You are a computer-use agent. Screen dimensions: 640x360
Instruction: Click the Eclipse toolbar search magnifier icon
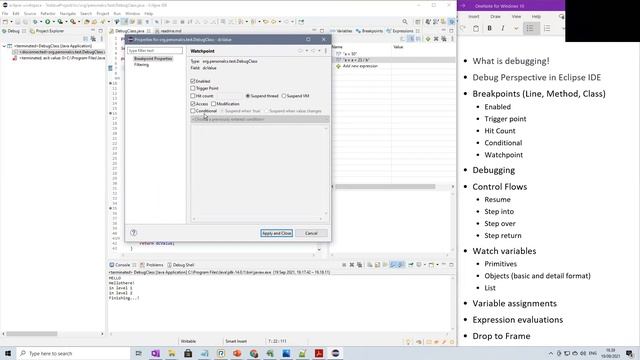pyautogui.click(x=405, y=22)
